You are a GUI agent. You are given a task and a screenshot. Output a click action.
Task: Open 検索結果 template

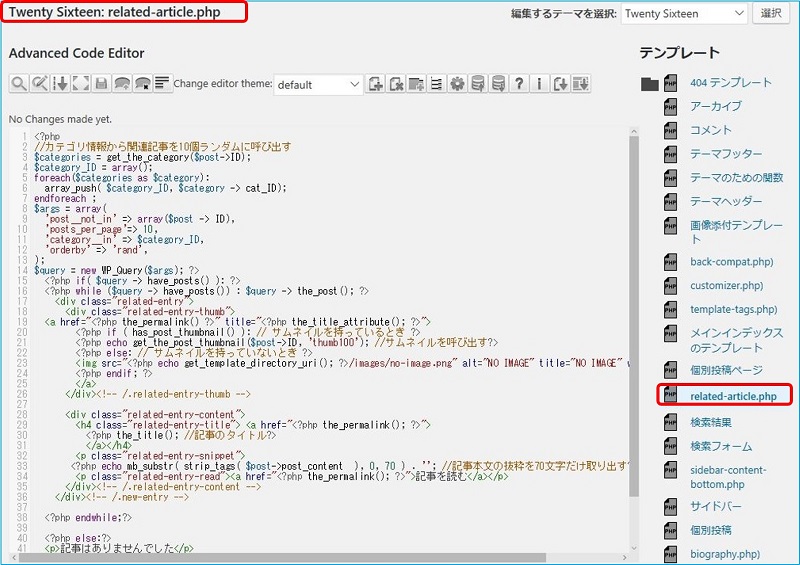(x=711, y=422)
